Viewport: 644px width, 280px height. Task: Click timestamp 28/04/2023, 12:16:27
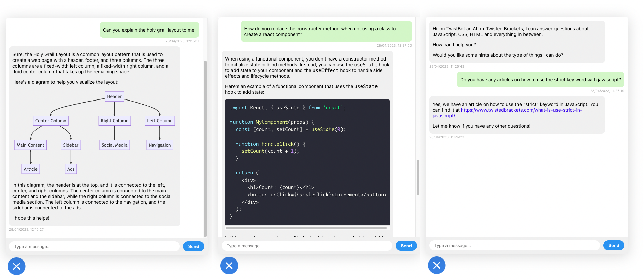tap(27, 230)
